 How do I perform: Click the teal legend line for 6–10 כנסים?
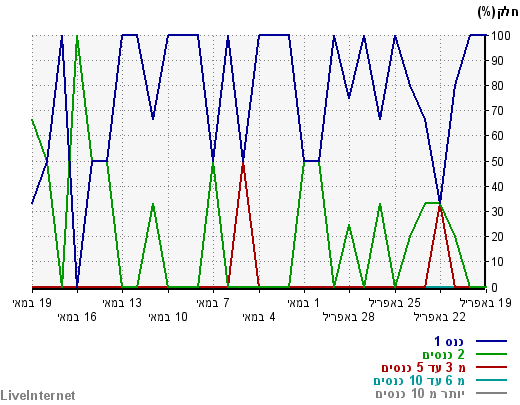click(491, 380)
